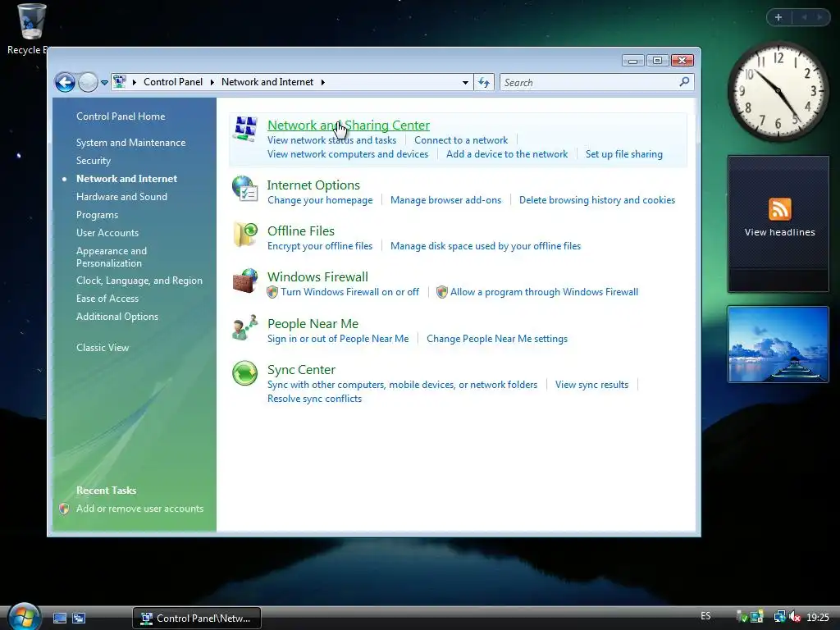The image size is (840, 630).
Task: Click the green Sync Center icon
Action: pos(244,373)
